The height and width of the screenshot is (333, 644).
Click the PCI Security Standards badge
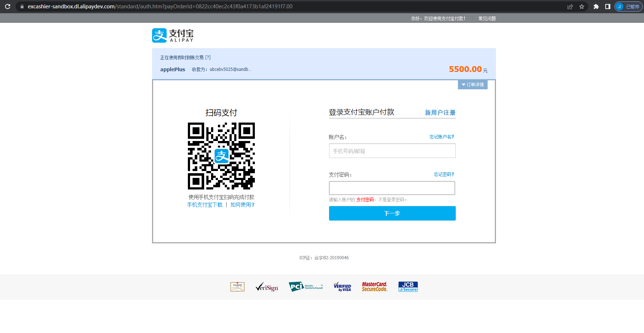pos(306,287)
